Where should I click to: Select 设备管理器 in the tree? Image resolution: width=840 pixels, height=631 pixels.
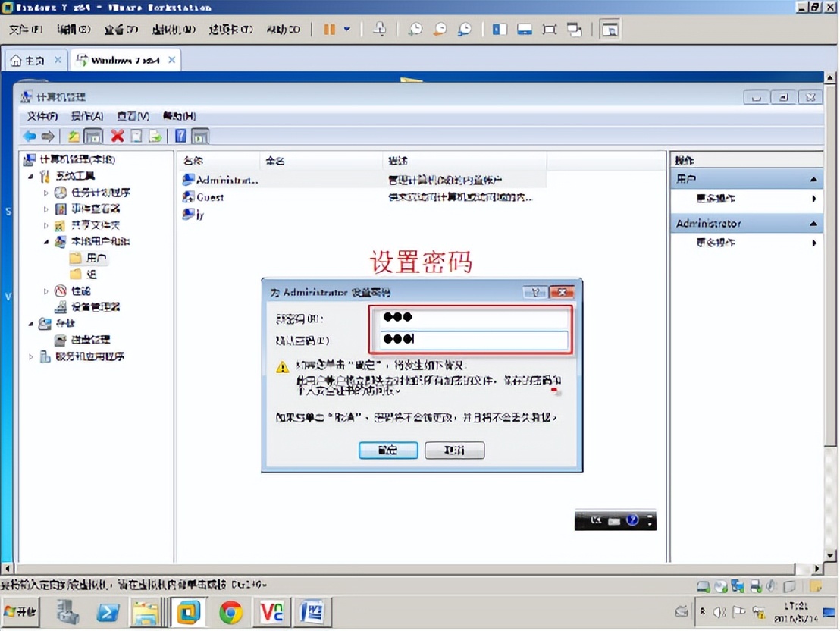88,306
